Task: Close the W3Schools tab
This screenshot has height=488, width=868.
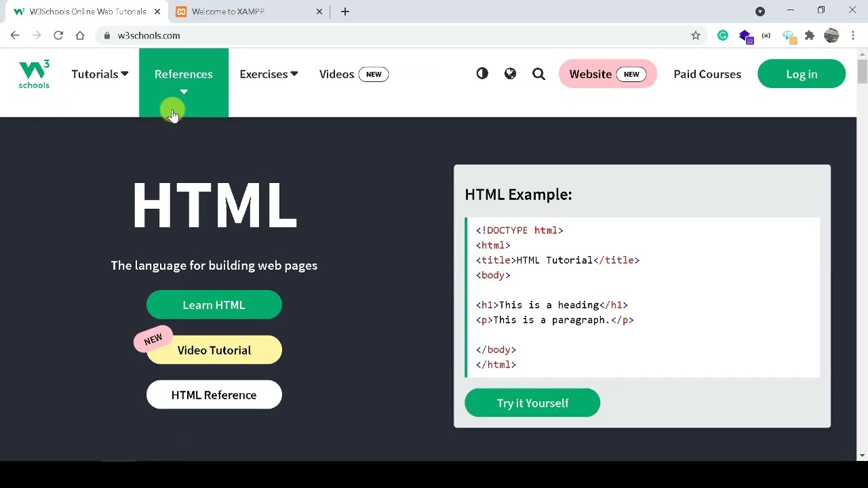Action: pyautogui.click(x=157, y=12)
